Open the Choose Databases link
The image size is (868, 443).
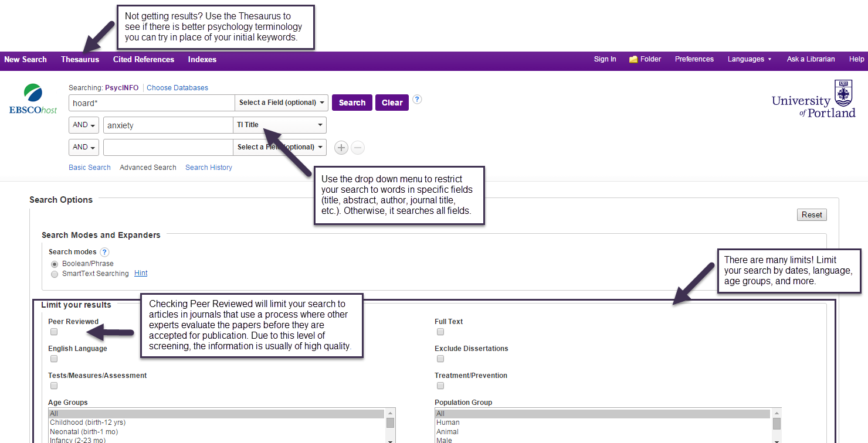tap(177, 88)
